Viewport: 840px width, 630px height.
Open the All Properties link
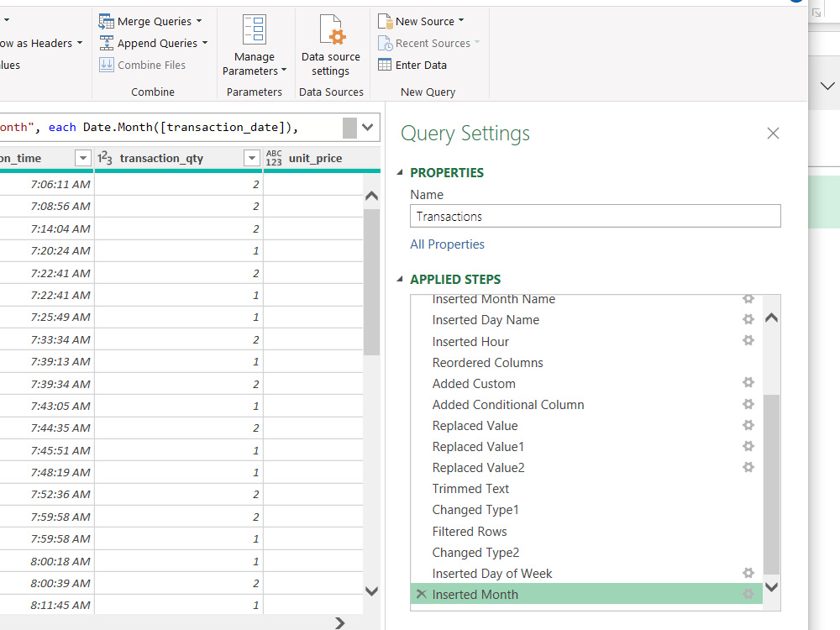(x=448, y=244)
